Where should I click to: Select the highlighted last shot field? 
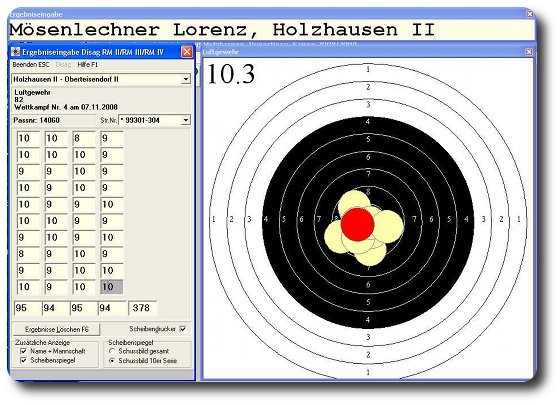112,287
